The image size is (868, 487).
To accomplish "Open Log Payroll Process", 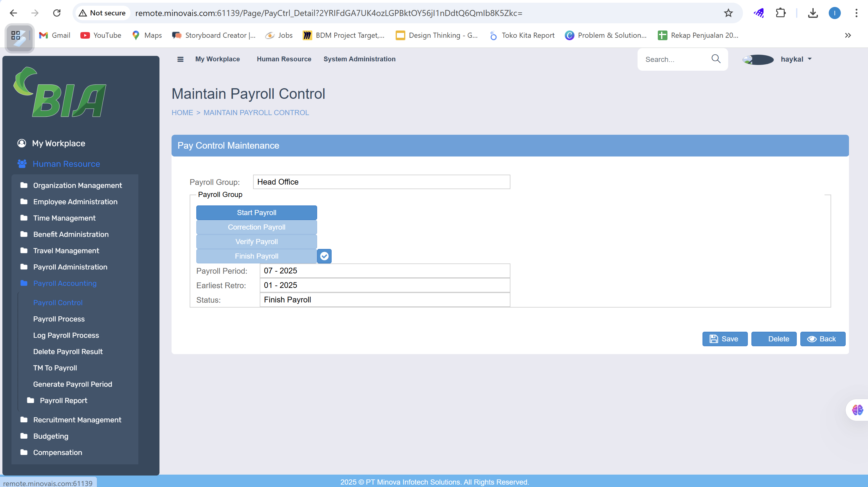I will pos(66,335).
